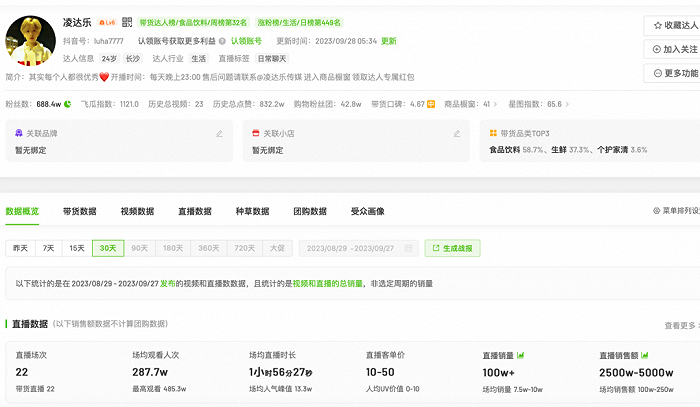This screenshot has width=700, height=407.
Task: Switch to the 受众画像 tab
Action: (x=367, y=211)
